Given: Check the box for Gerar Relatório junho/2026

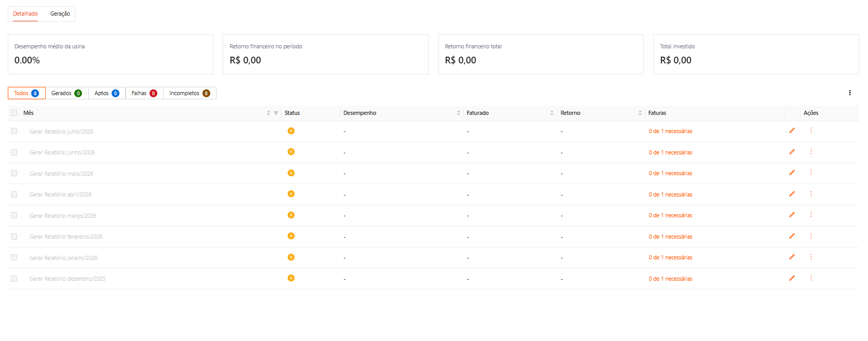Looking at the screenshot, I should [14, 152].
